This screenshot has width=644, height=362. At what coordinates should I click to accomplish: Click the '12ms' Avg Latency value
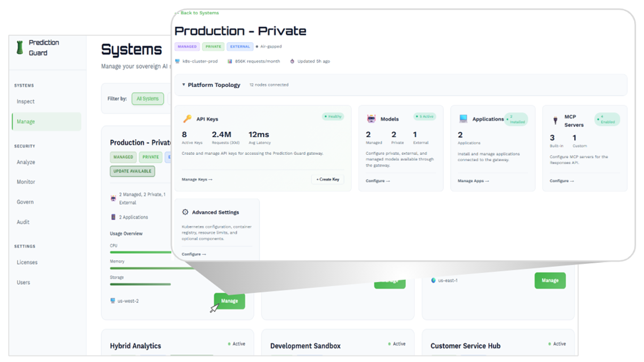[x=259, y=134]
